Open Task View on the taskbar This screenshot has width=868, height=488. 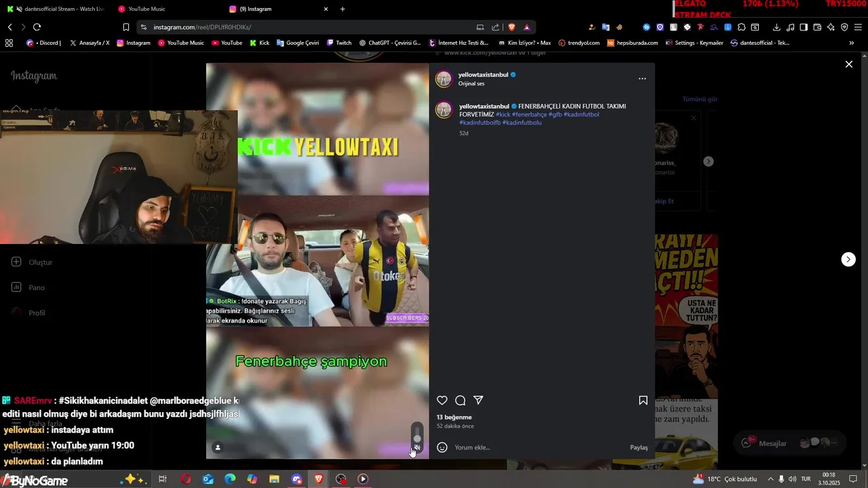click(x=163, y=479)
